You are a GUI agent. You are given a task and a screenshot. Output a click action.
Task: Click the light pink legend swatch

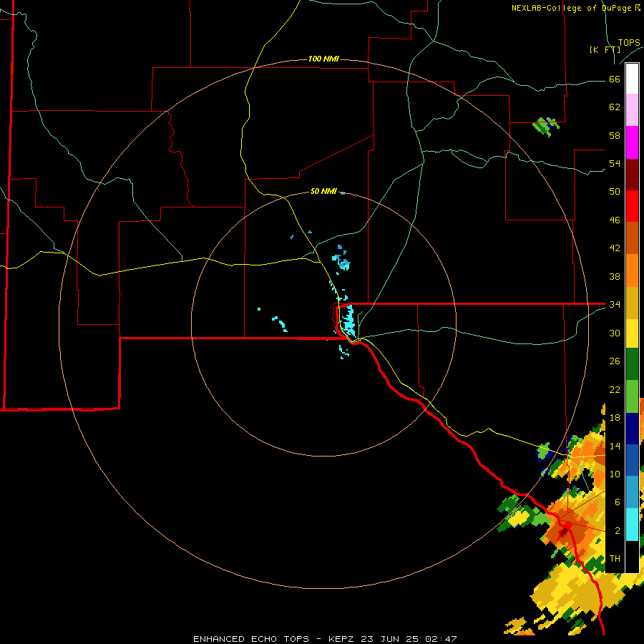point(632,109)
